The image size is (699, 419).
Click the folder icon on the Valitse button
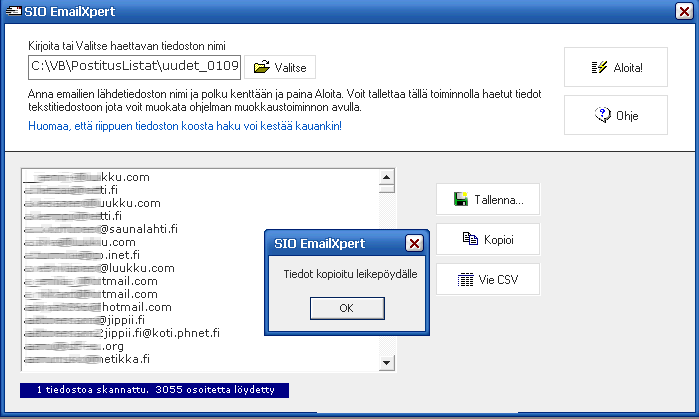(x=262, y=68)
